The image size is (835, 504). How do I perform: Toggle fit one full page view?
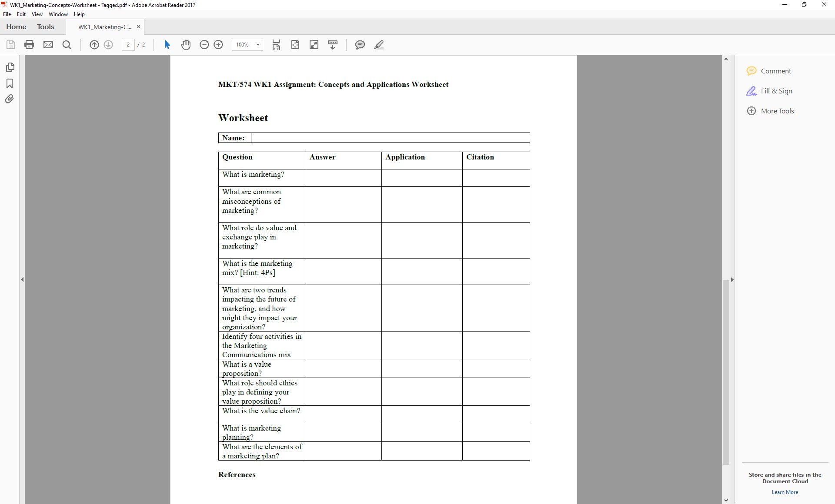point(295,45)
